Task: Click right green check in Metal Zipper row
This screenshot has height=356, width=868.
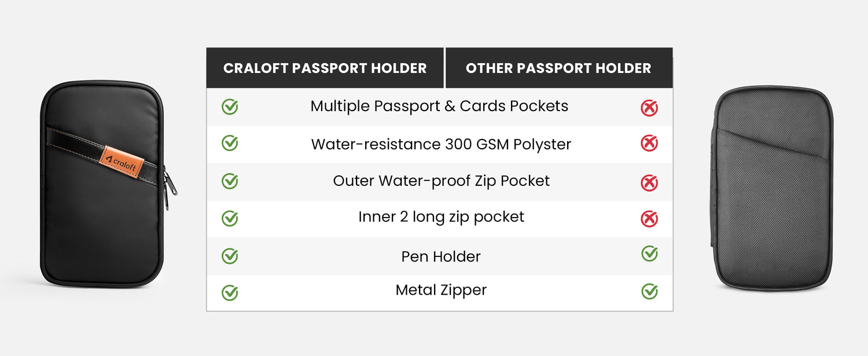Action: [x=649, y=291]
